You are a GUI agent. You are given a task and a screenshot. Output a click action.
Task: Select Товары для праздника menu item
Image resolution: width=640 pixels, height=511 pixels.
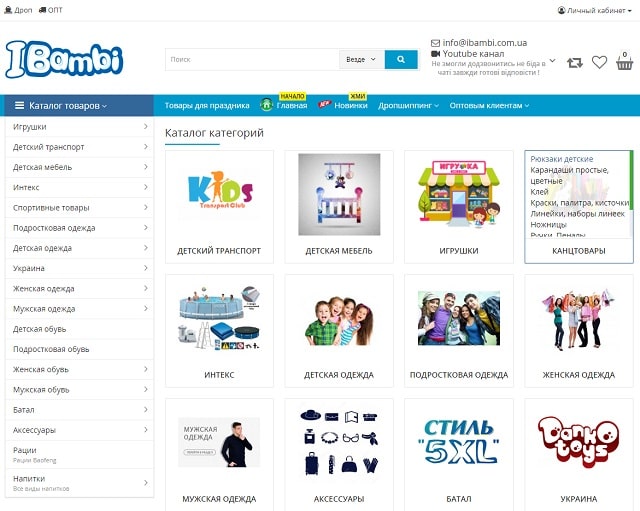207,105
